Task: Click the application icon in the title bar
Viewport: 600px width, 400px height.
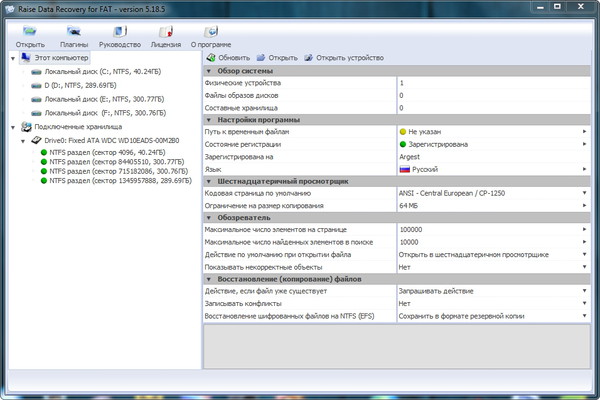Action: (10, 9)
